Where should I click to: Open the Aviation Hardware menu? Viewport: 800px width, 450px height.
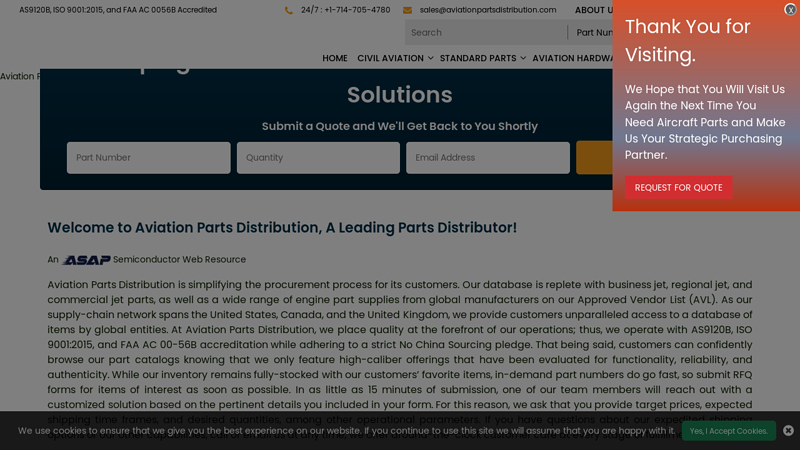click(x=572, y=58)
